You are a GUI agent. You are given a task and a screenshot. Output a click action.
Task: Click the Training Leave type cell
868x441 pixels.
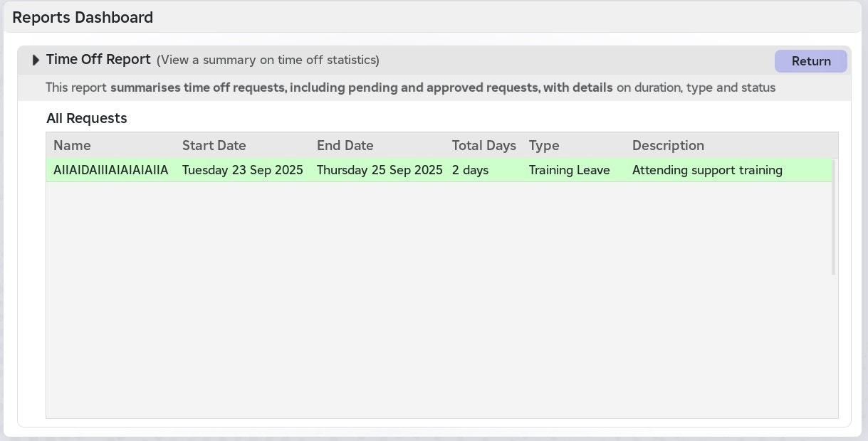coord(570,170)
